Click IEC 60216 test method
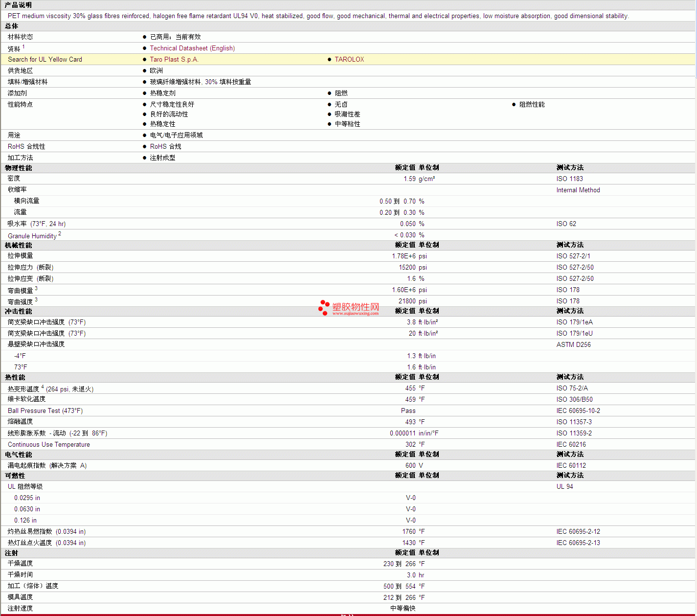The width and height of the screenshot is (697, 616). coord(571,444)
